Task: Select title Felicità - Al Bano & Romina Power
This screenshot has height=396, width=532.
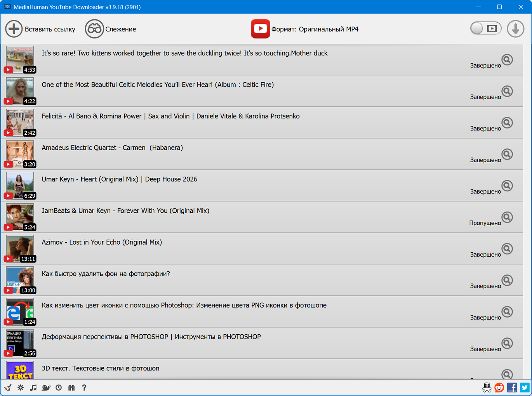Action: tap(170, 116)
